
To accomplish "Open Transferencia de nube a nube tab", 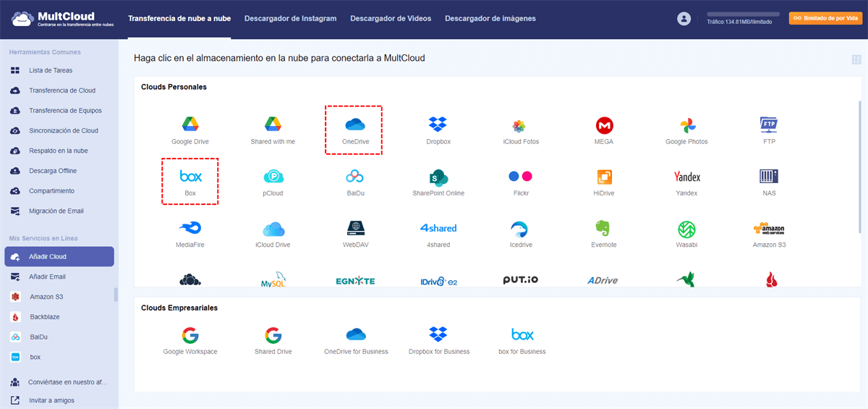I will (x=179, y=19).
